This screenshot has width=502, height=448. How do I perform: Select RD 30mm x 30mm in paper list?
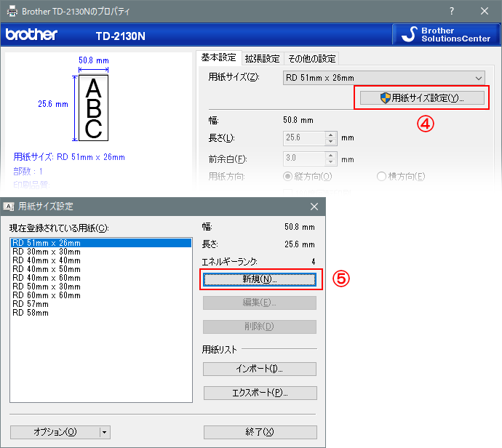(x=101, y=252)
